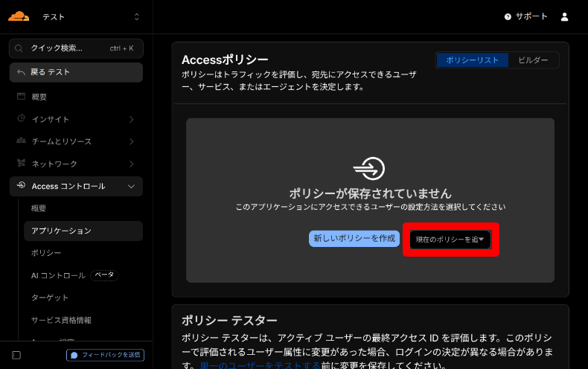Image resolution: width=588 pixels, height=369 pixels.
Task: Open 単一のユーザーをテストする link
Action: coord(260,365)
